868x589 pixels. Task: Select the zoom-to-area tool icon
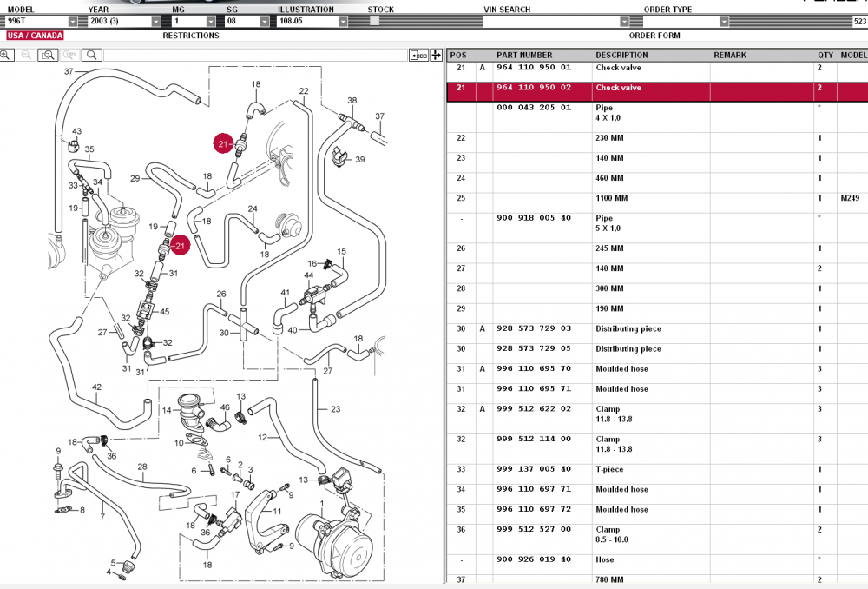coord(48,55)
